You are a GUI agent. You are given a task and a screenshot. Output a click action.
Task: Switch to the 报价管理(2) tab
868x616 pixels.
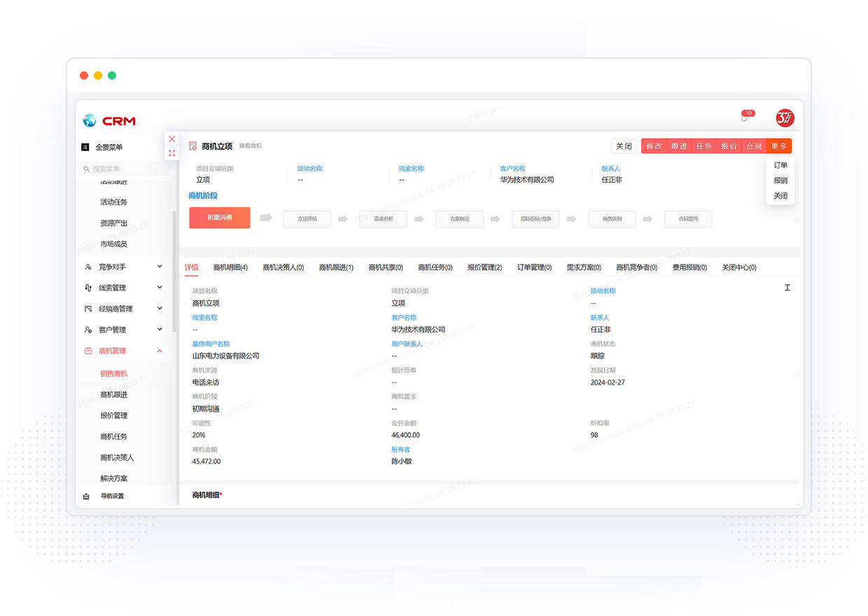(485, 267)
